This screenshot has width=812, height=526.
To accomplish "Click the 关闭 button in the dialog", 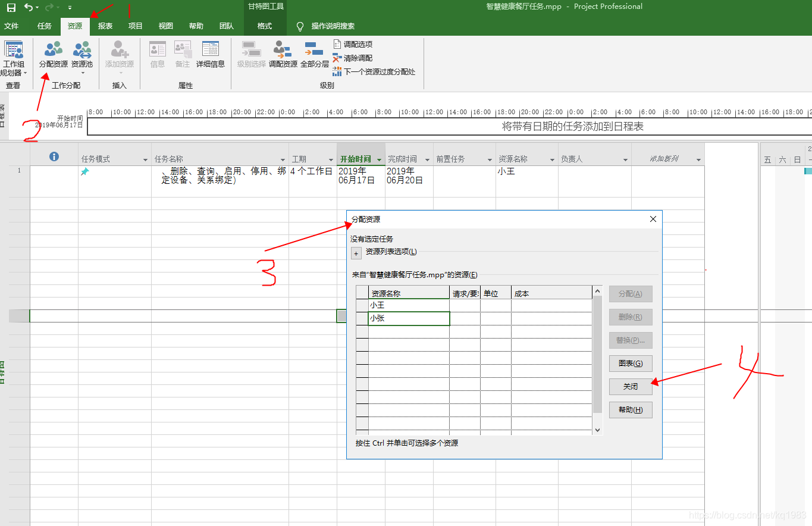I will (x=631, y=387).
